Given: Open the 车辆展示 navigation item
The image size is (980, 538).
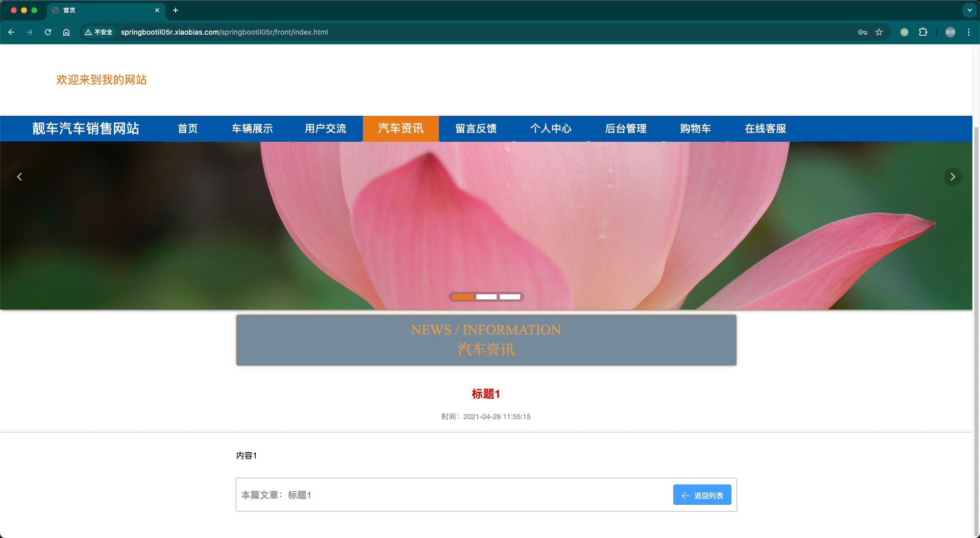Looking at the screenshot, I should (252, 129).
